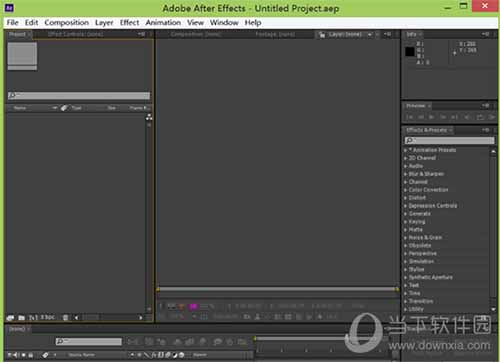This screenshot has height=362, width=500.
Task: Jump to first frame in Preview panel
Action: point(409,117)
